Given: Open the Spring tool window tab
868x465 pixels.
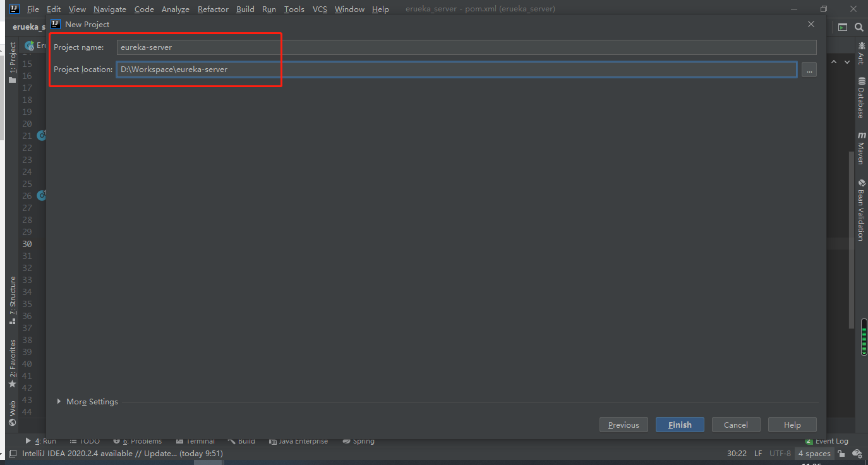Looking at the screenshot, I should pos(358,441).
